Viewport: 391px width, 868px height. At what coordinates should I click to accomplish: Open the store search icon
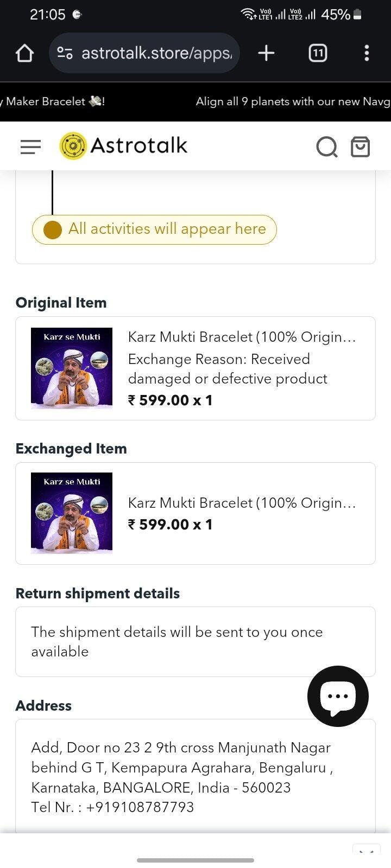pos(326,146)
